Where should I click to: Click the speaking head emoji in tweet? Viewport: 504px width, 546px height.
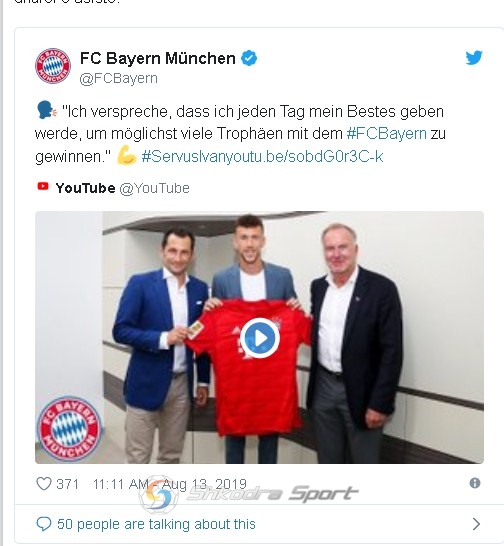click(46, 110)
